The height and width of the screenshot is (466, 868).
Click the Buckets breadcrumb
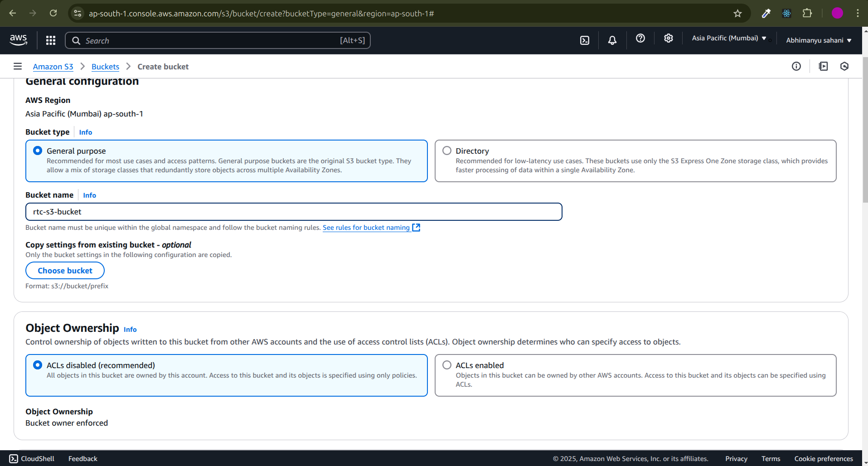[x=105, y=67]
